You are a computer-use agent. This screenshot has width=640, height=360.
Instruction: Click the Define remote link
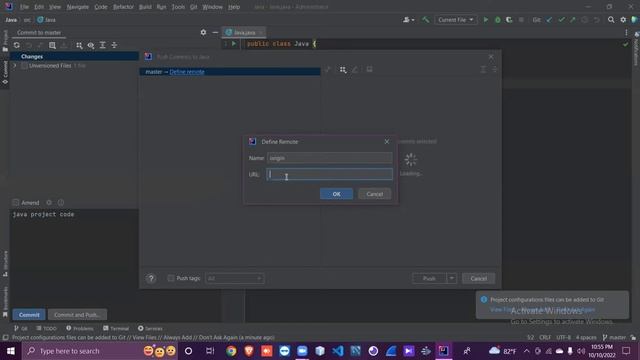187,72
